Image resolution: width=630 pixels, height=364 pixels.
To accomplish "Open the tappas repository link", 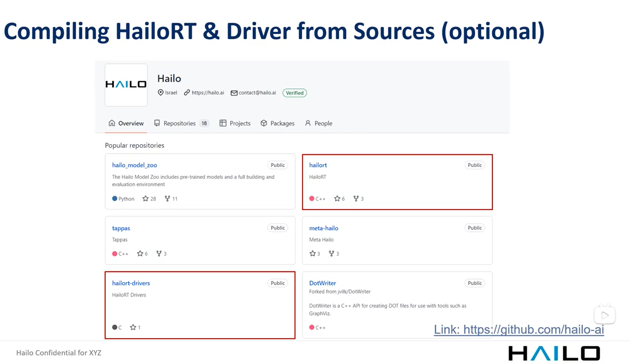I will coord(121,228).
